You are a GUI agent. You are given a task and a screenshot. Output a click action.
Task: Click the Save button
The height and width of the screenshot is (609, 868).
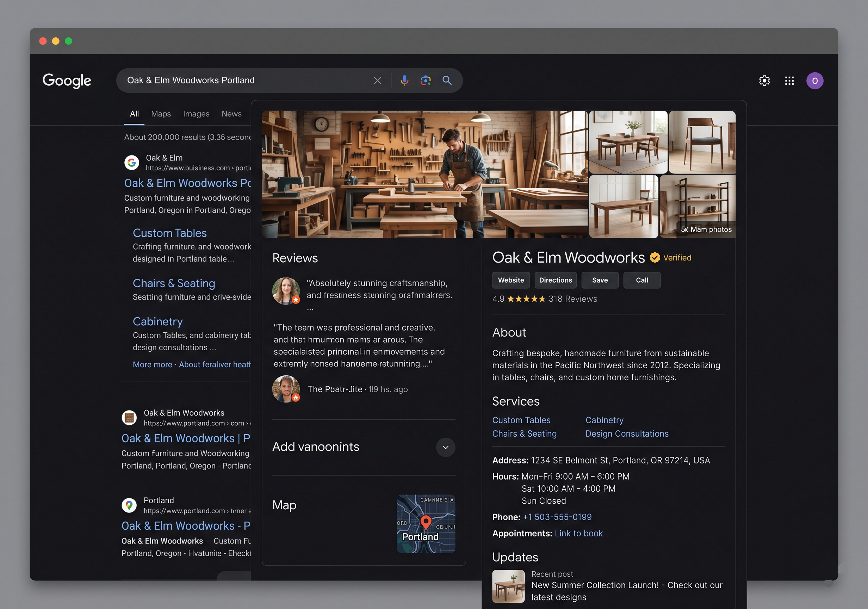[x=600, y=280]
